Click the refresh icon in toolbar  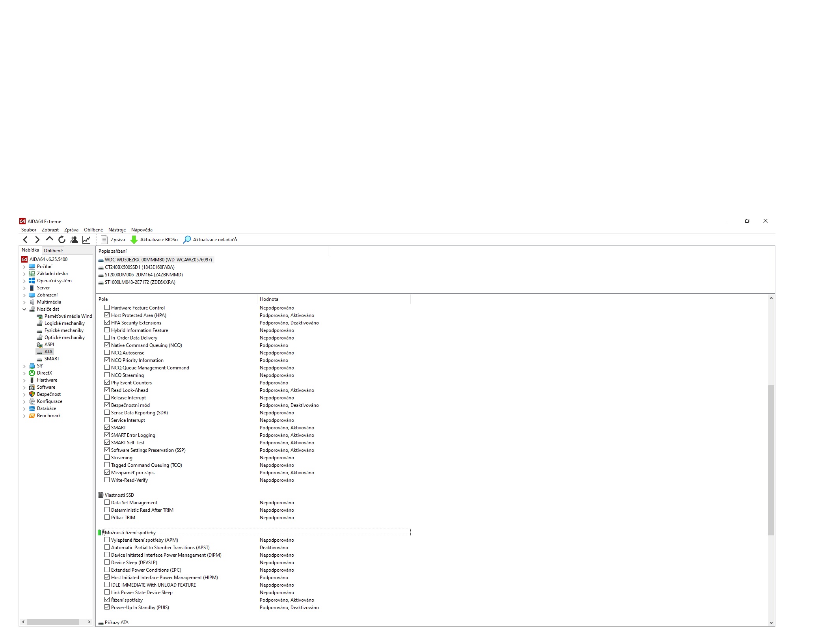coord(62,240)
